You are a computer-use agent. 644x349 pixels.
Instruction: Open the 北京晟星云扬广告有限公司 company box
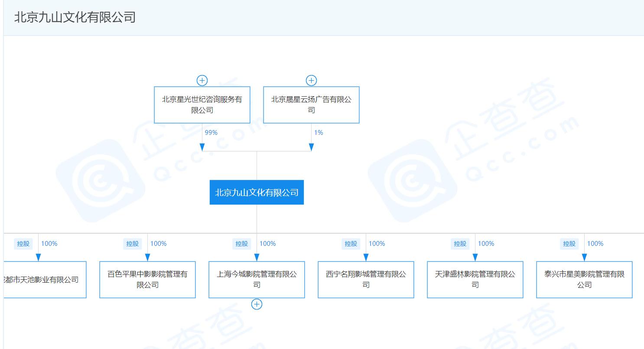311,104
